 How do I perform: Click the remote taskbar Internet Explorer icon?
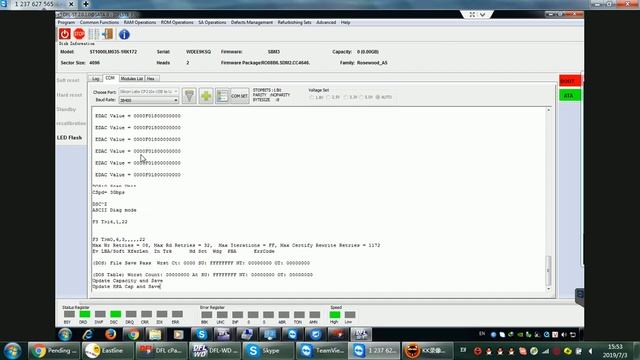(88, 334)
